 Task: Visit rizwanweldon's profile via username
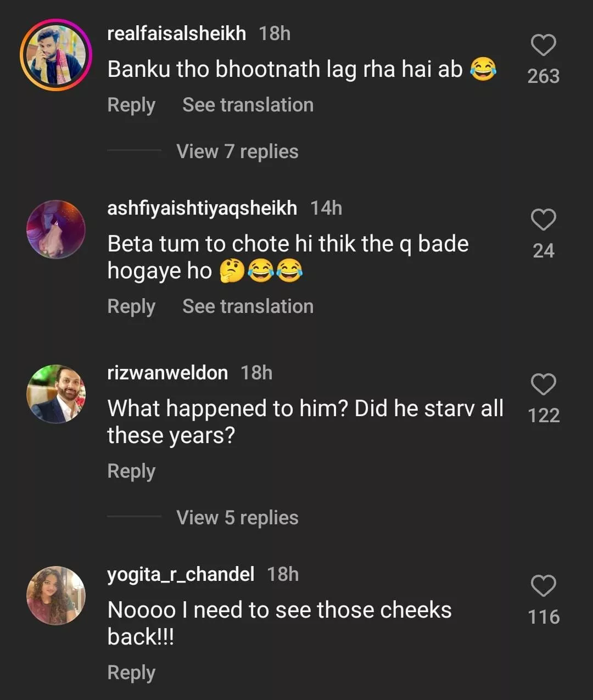click(167, 373)
